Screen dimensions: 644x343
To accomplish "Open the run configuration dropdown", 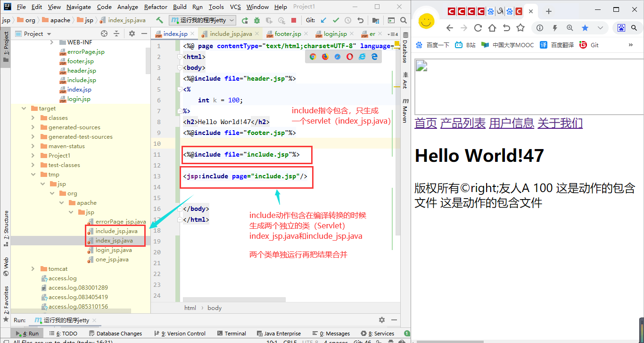I will (x=230, y=20).
